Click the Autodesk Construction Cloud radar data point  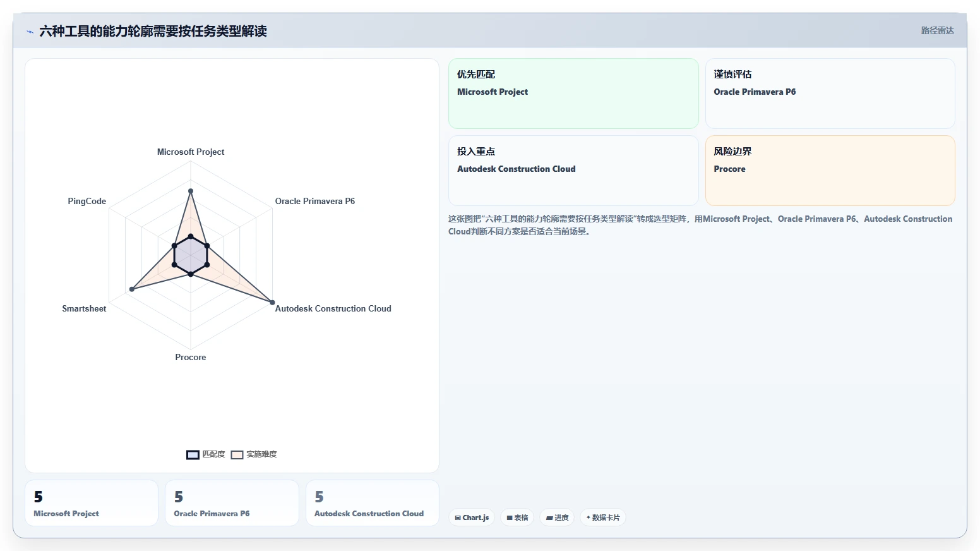[x=272, y=302]
